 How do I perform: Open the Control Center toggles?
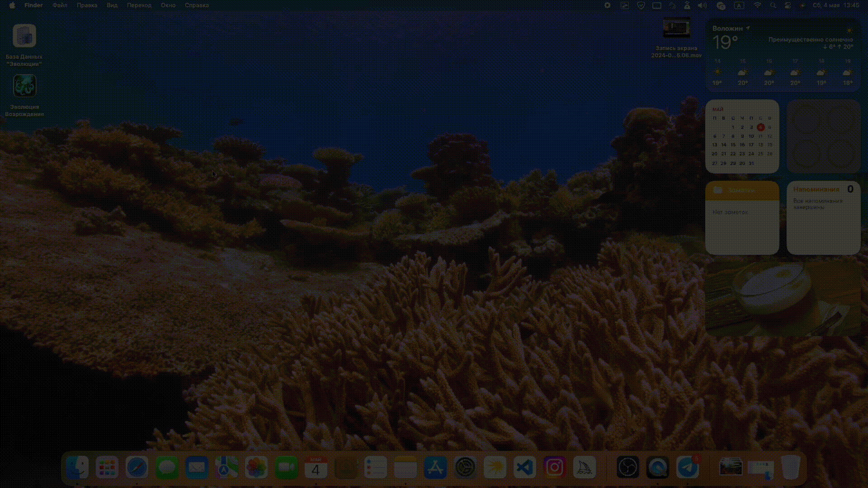(x=788, y=5)
